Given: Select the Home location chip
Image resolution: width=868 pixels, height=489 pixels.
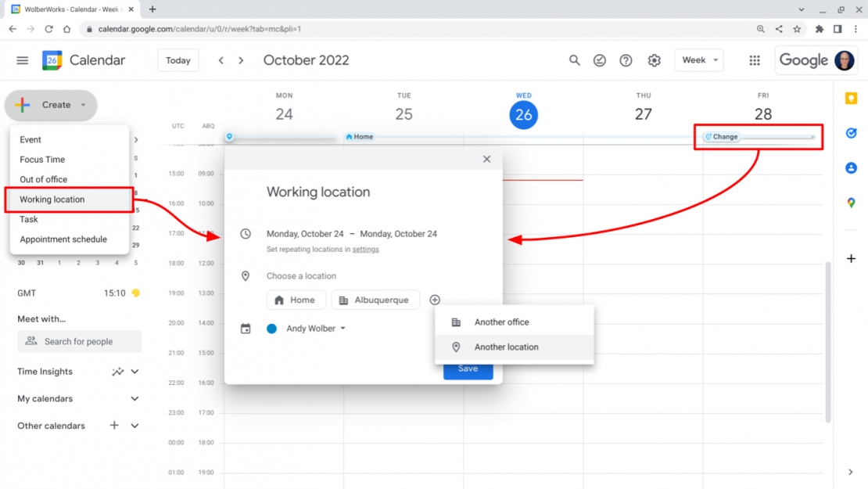Looking at the screenshot, I should [295, 300].
